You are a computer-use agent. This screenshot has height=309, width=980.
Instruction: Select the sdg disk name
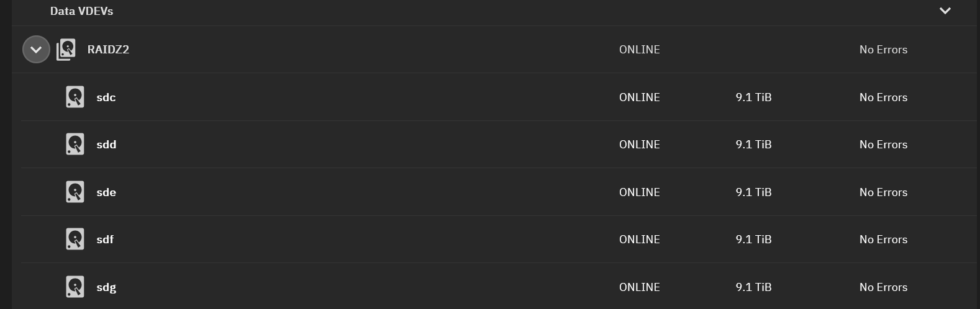[106, 288]
